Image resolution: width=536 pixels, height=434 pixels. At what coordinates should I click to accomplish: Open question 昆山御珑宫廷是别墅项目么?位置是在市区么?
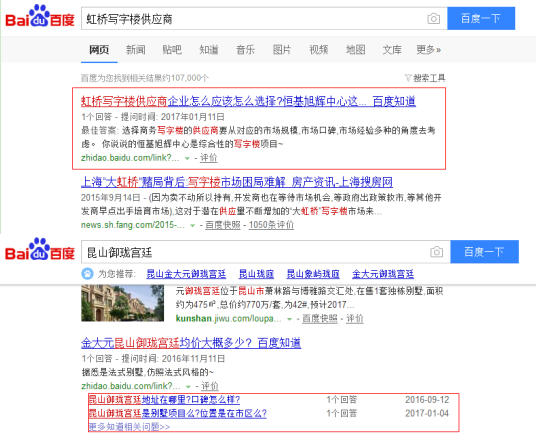(x=178, y=413)
